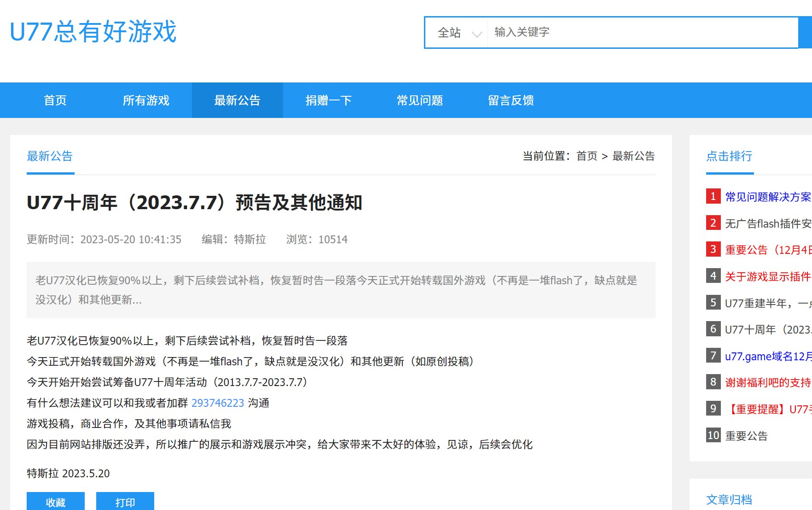Open ranking item 3 重要公告（12月4日
Image resolution: width=812 pixels, height=510 pixels.
pos(768,250)
